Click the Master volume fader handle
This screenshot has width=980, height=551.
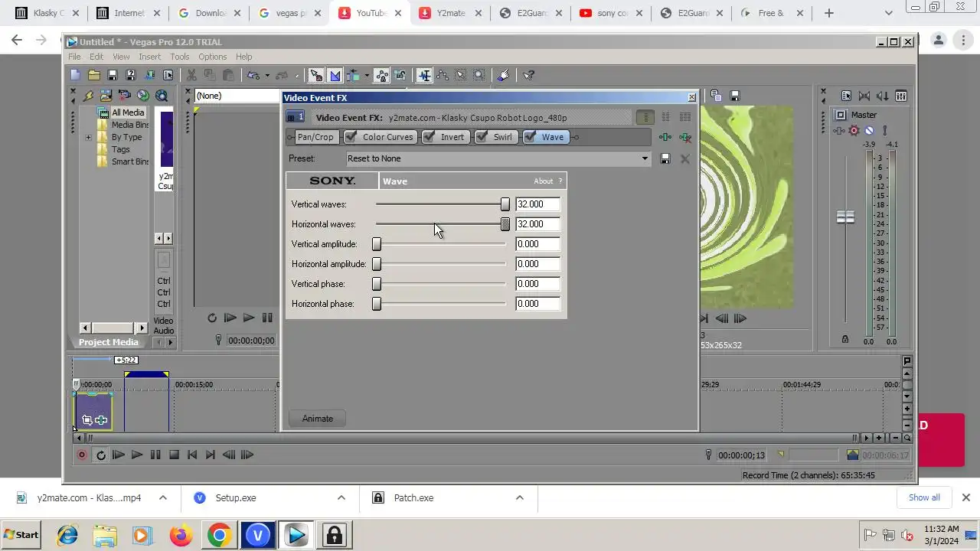[845, 217]
